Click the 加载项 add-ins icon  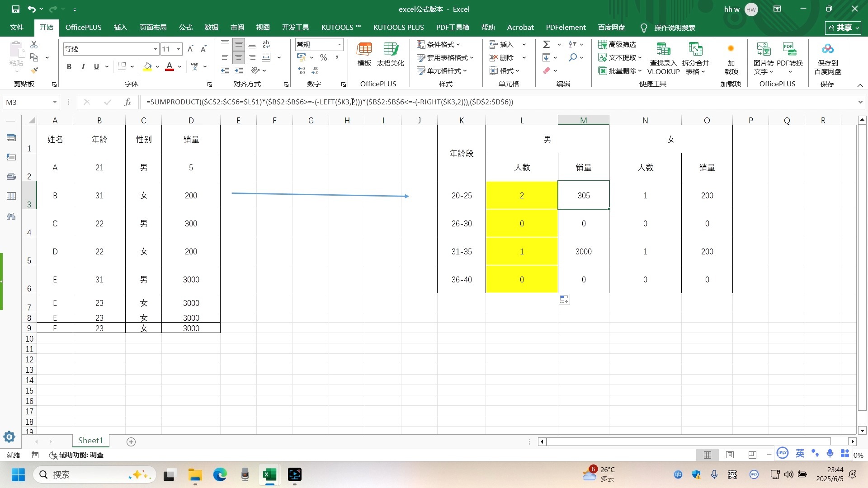pos(731,59)
